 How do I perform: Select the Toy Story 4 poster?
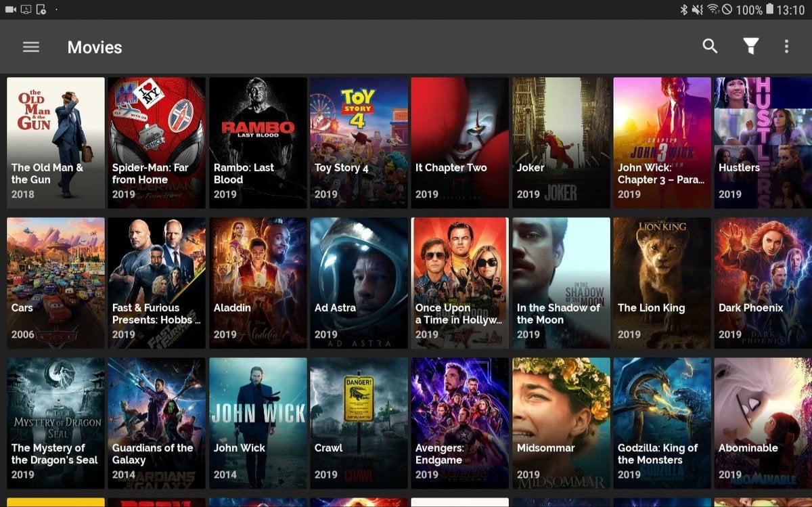(359, 142)
